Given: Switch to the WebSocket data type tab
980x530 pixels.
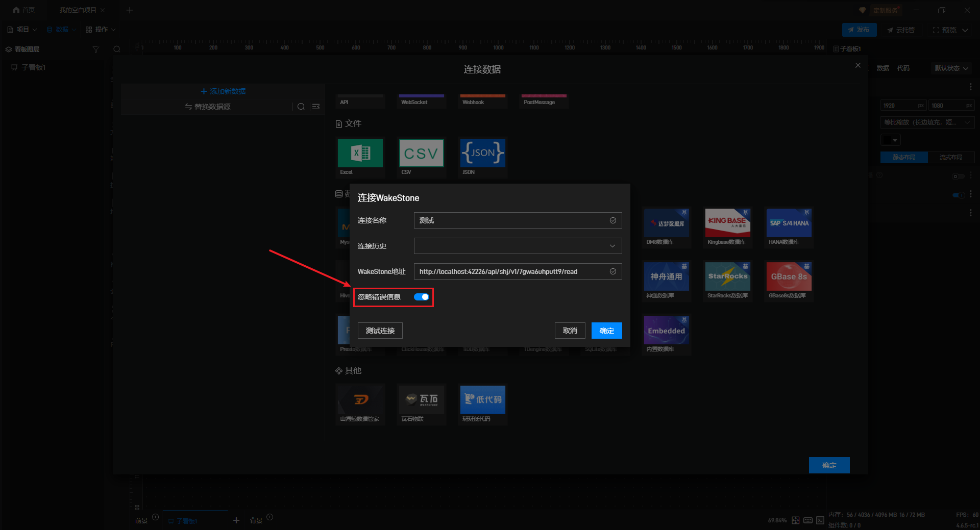Looking at the screenshot, I should 421,102.
